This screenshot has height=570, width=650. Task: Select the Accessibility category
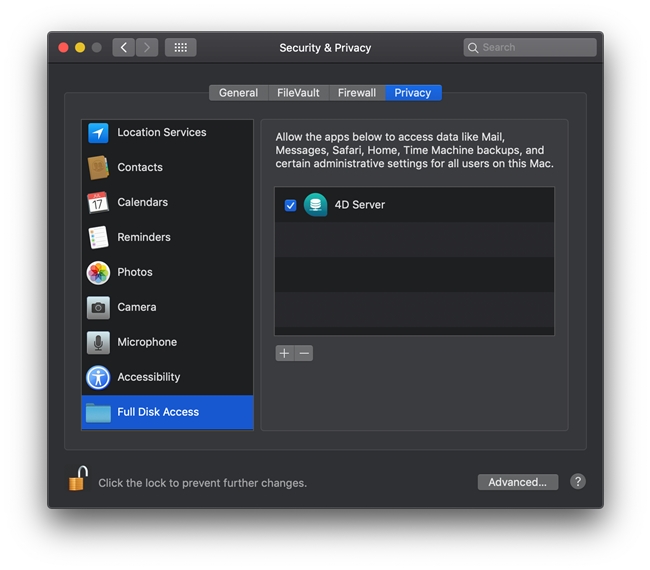point(148,377)
